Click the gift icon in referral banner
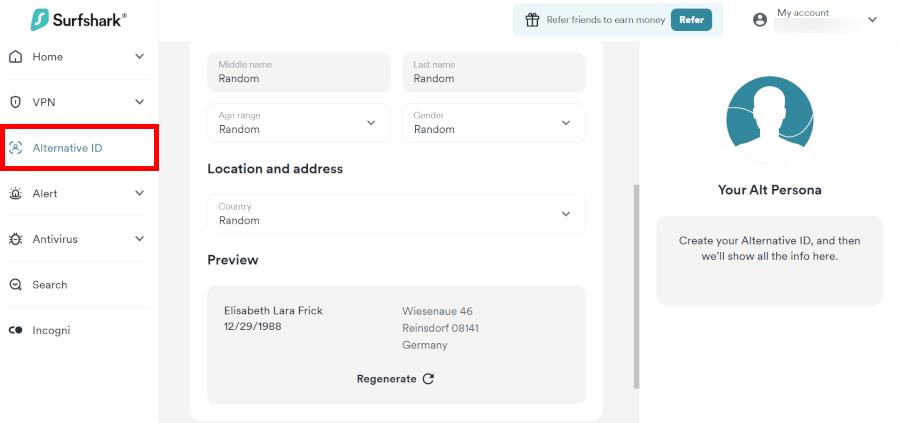Image resolution: width=900 pixels, height=423 pixels. click(x=532, y=19)
